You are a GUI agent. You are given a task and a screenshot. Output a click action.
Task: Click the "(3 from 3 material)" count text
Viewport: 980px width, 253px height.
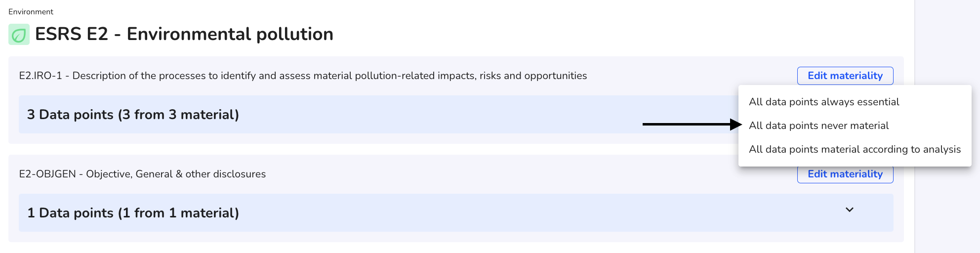click(x=178, y=115)
